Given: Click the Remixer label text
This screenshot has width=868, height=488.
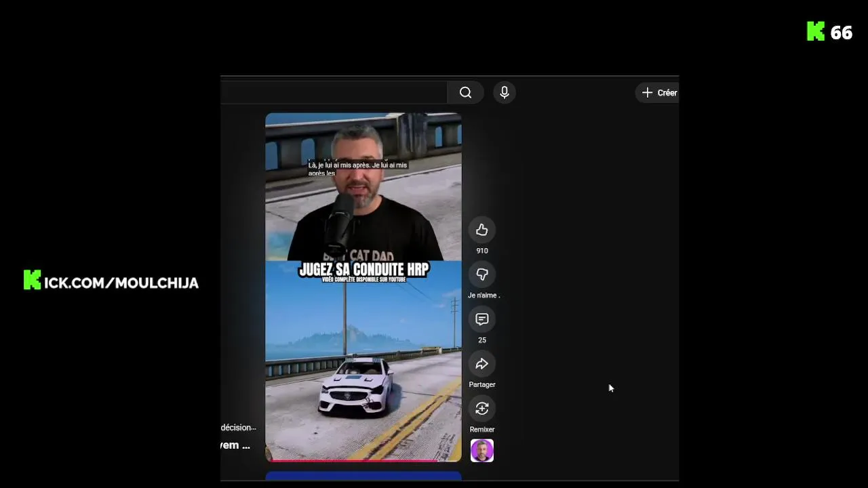Looking at the screenshot, I should 482,429.
